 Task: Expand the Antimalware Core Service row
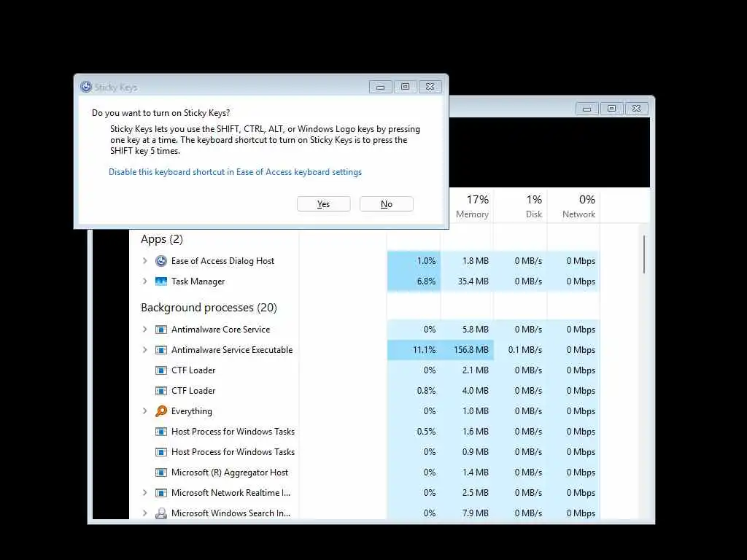pos(145,330)
